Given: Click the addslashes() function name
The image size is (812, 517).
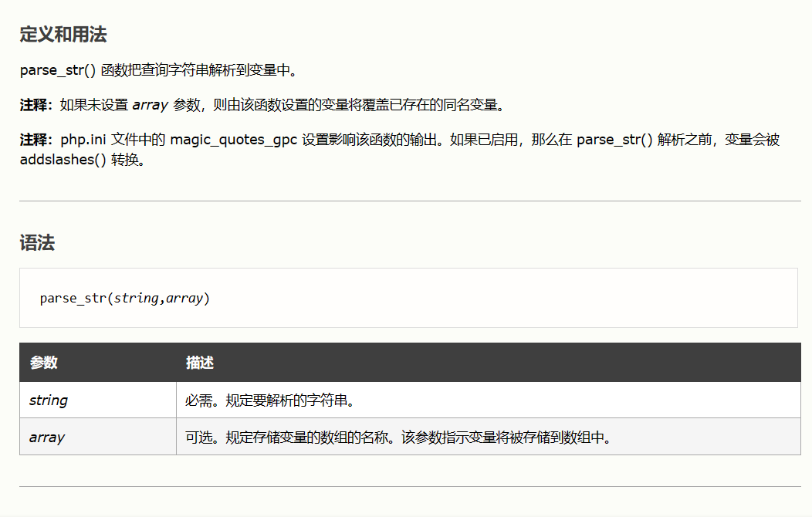Looking at the screenshot, I should pyautogui.click(x=62, y=160).
